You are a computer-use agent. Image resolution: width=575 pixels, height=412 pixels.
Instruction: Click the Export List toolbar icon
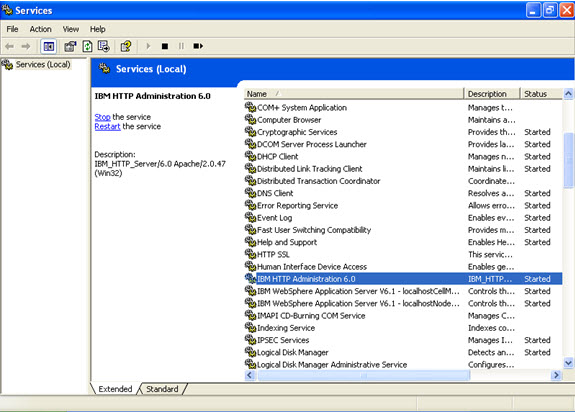click(x=104, y=46)
